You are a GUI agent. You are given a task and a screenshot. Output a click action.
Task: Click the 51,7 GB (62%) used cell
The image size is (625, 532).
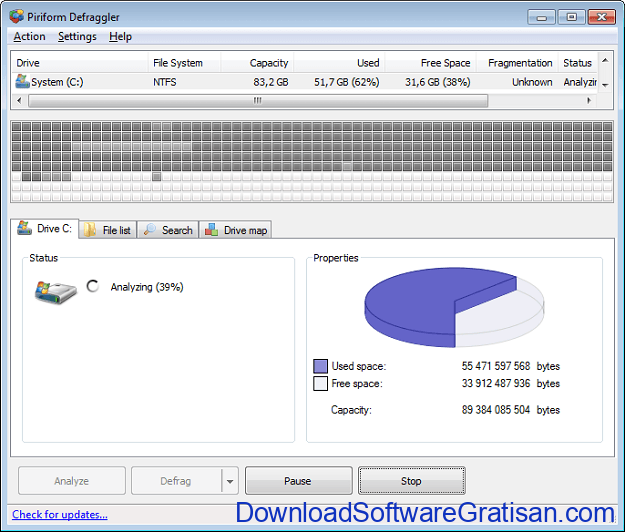[x=346, y=82]
